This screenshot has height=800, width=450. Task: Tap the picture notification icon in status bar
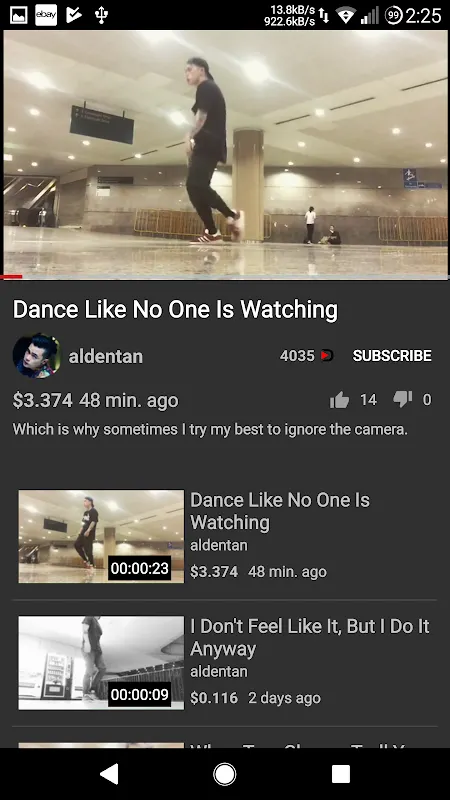(x=19, y=15)
